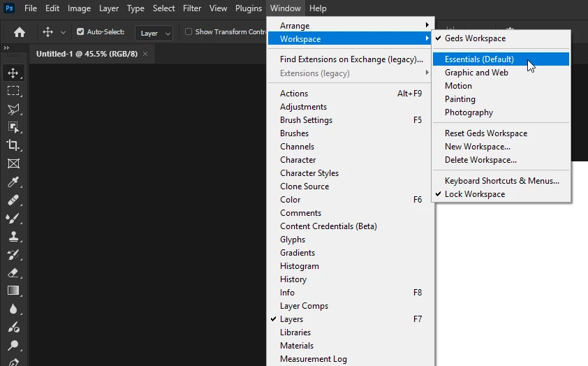This screenshot has height=366, width=588.
Task: Select the Polygonal Lasso tool
Action: click(x=13, y=109)
